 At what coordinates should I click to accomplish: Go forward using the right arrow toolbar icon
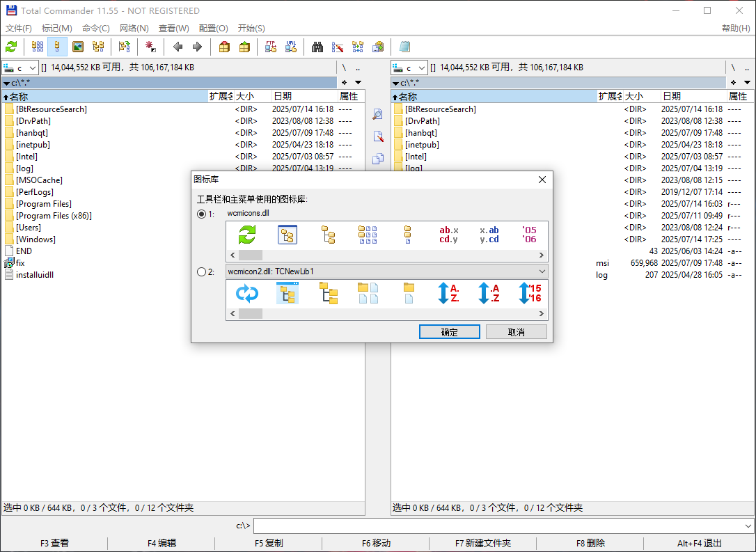[197, 47]
